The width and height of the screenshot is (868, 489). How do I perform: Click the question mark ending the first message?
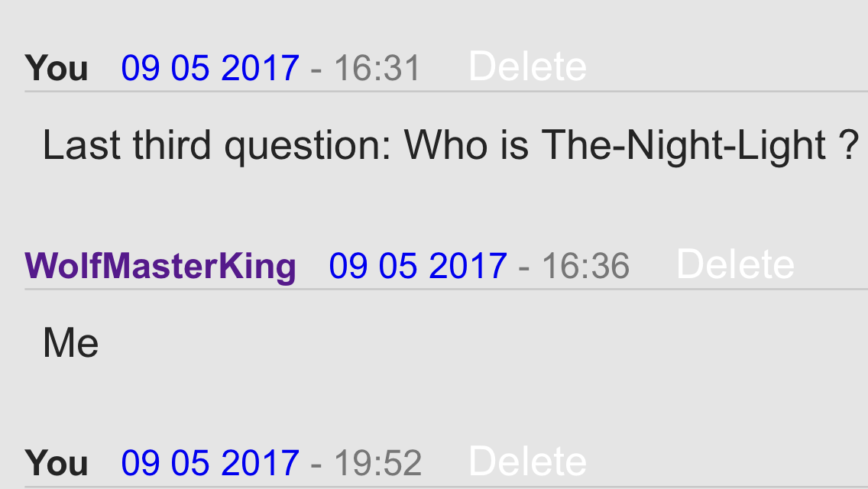pos(849,145)
